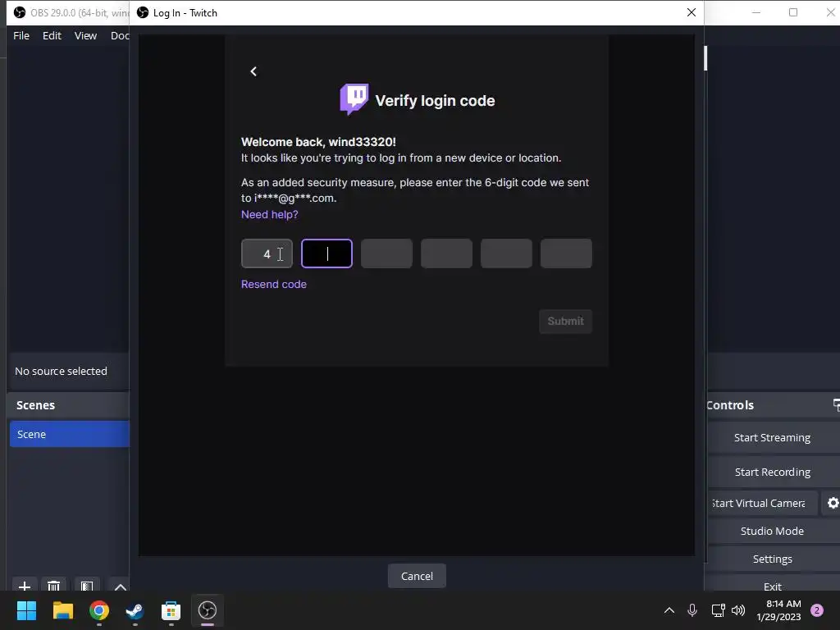Viewport: 840px width, 630px height.
Task: Focus the second code digit box
Action: (x=326, y=253)
